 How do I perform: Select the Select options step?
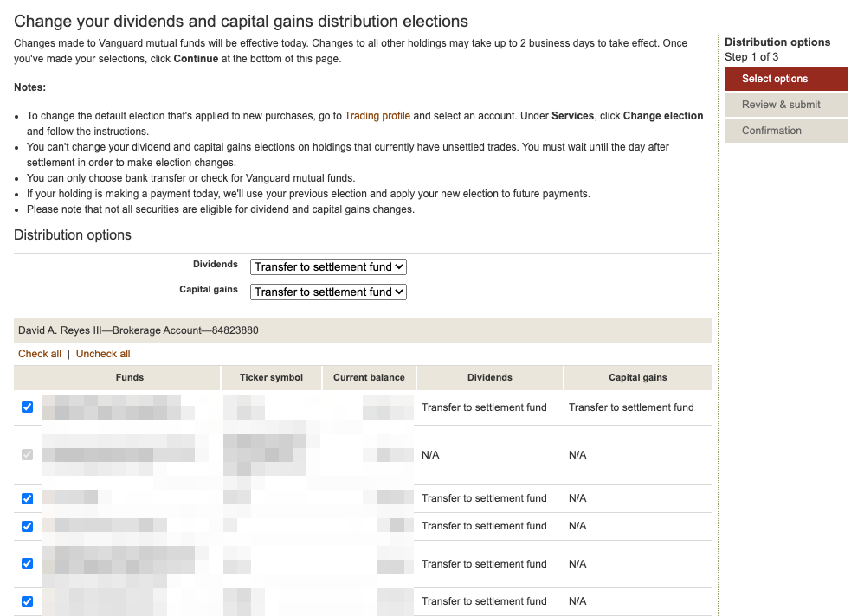click(785, 79)
